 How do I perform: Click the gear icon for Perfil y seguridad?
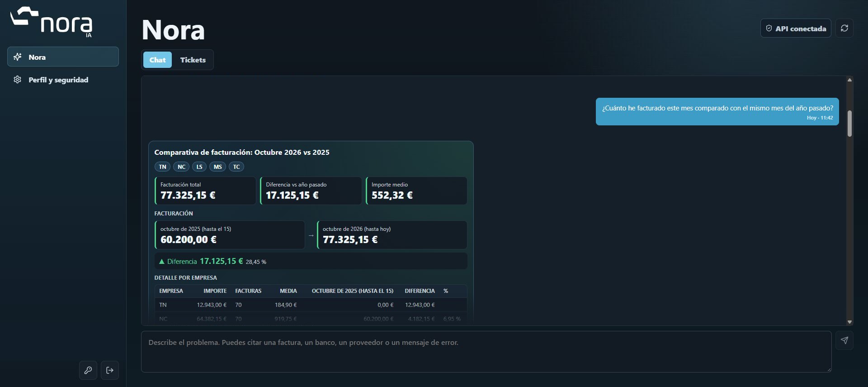pos(18,80)
